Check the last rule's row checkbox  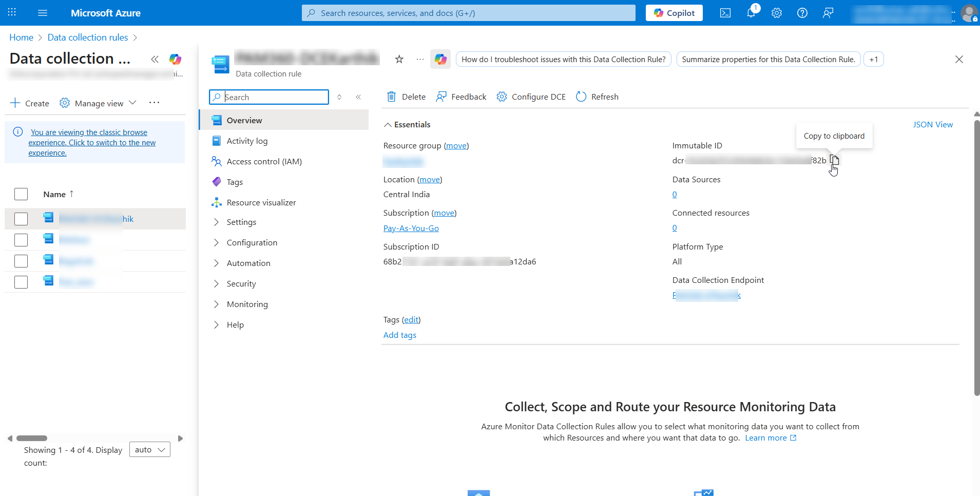pos(21,281)
